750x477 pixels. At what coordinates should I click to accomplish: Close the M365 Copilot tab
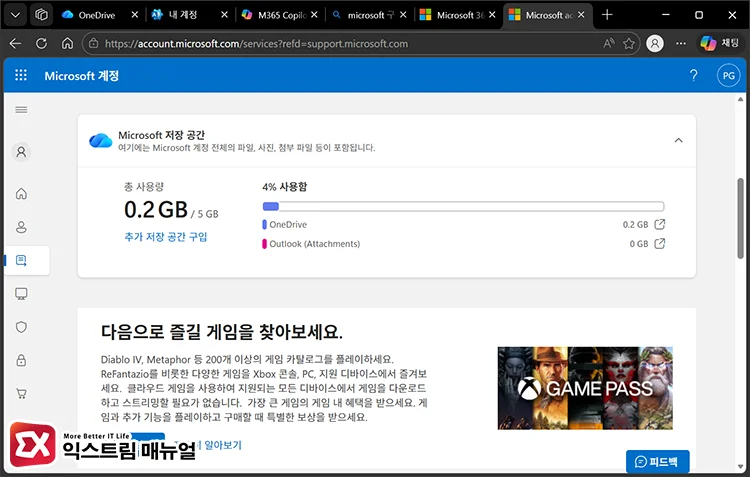click(314, 15)
